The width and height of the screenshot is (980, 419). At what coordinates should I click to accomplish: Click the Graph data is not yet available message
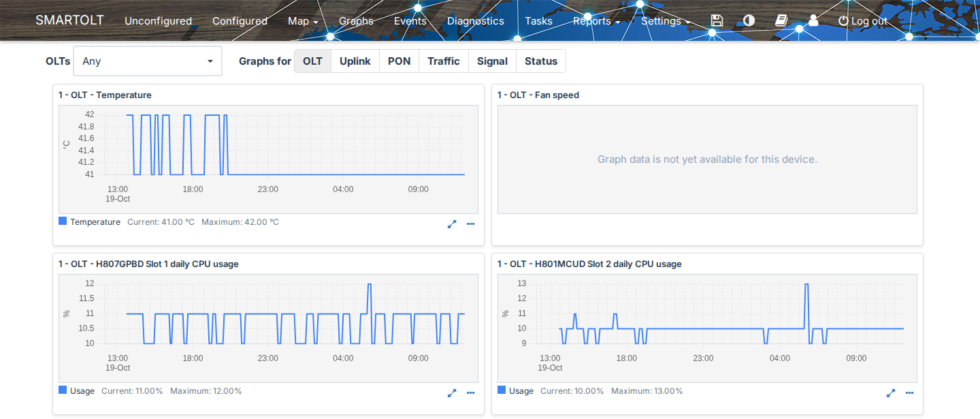[707, 159]
